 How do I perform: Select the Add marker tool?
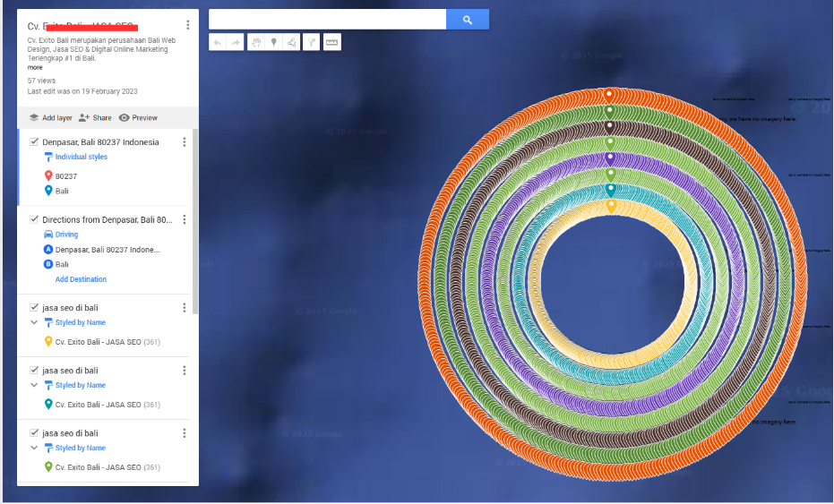[273, 42]
